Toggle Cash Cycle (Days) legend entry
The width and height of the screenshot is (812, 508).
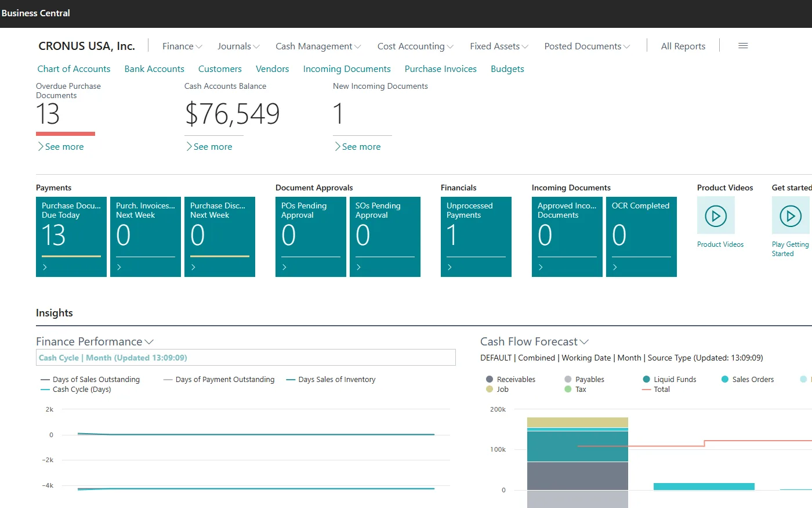click(76, 390)
